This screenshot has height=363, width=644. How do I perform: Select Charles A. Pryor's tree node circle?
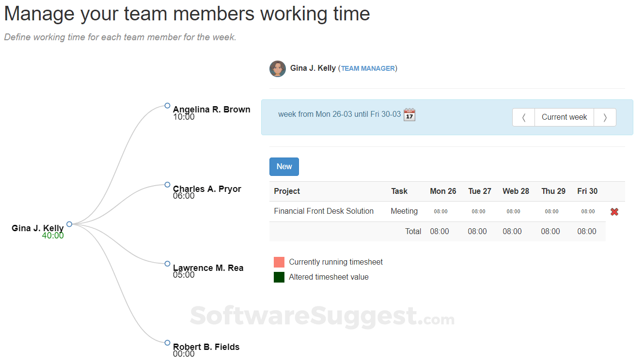(167, 185)
